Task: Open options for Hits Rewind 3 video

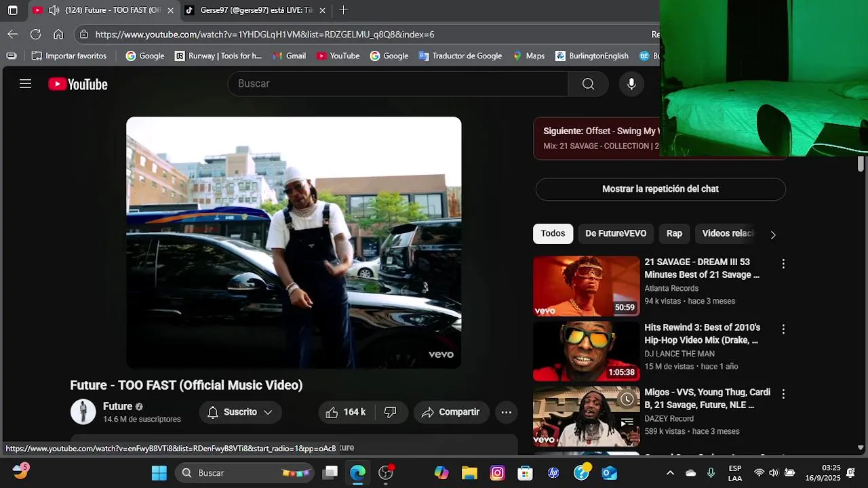Action: (x=783, y=329)
